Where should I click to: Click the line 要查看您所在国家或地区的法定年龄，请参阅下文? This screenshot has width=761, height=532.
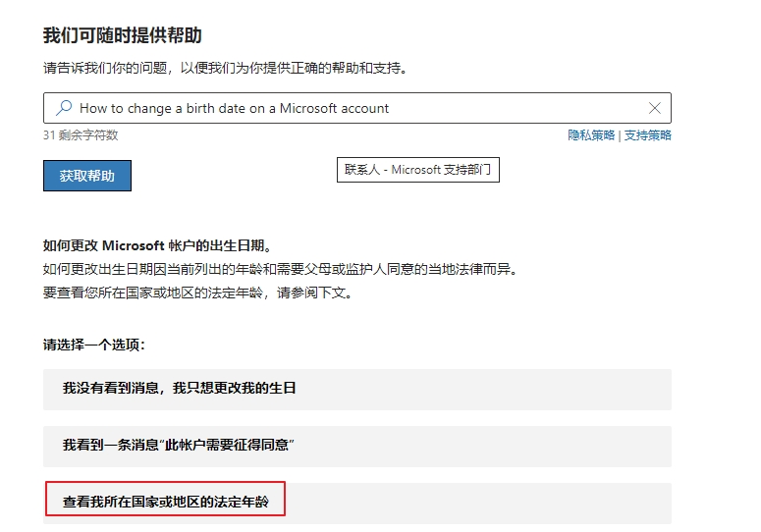197,293
